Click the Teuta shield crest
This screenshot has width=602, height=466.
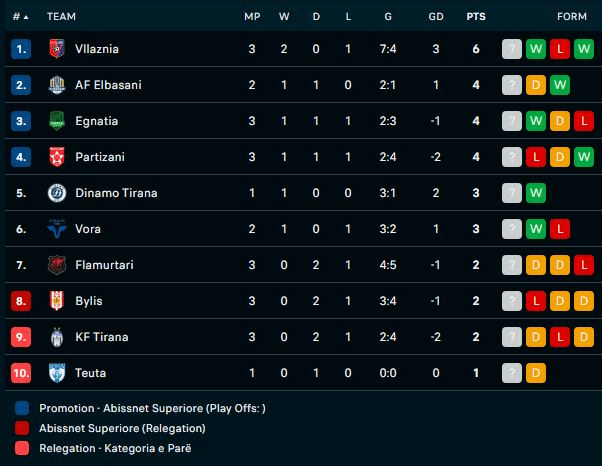[57, 373]
